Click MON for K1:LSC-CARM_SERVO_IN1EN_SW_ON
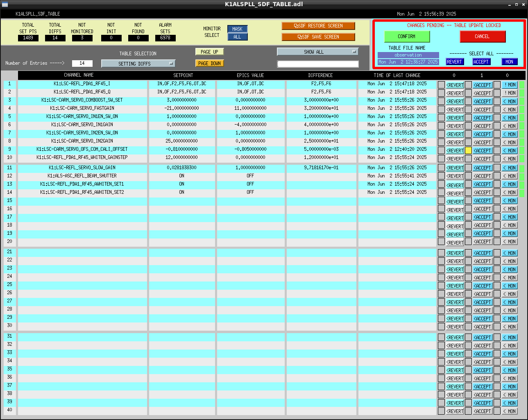This screenshot has width=528, height=420. point(510,118)
